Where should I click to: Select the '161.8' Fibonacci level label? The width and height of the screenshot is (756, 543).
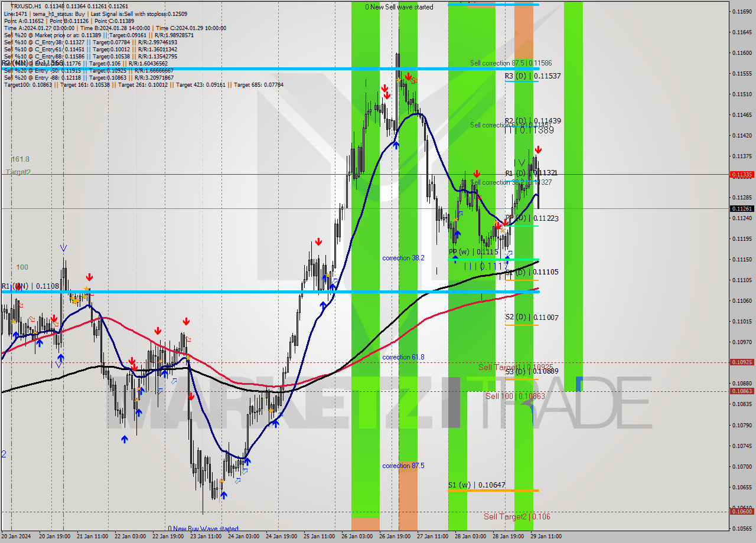coord(20,159)
